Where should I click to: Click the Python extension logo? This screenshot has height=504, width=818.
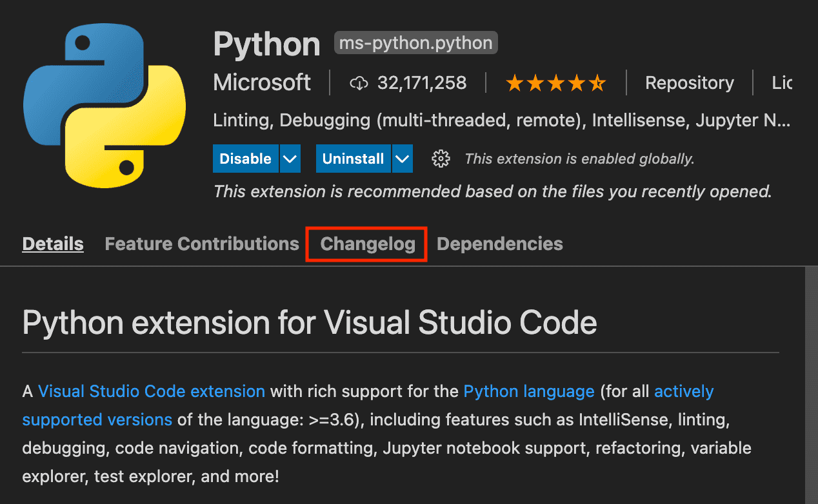tap(105, 107)
